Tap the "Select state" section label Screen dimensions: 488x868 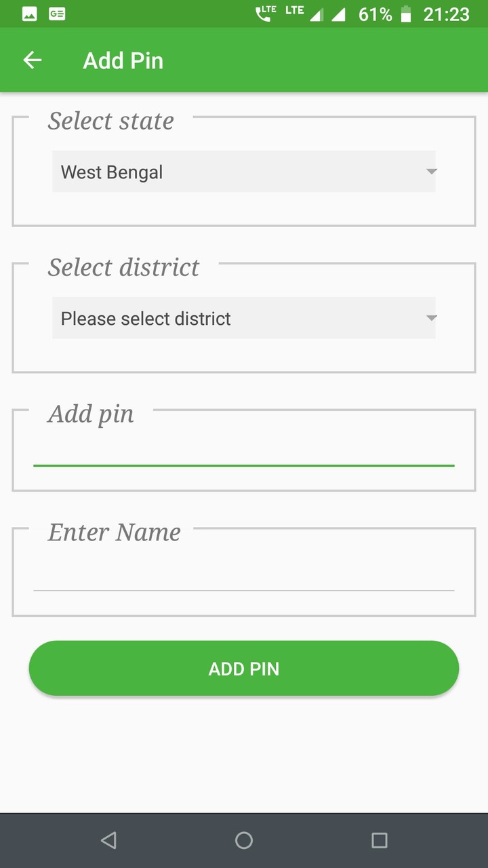pyautogui.click(x=111, y=121)
